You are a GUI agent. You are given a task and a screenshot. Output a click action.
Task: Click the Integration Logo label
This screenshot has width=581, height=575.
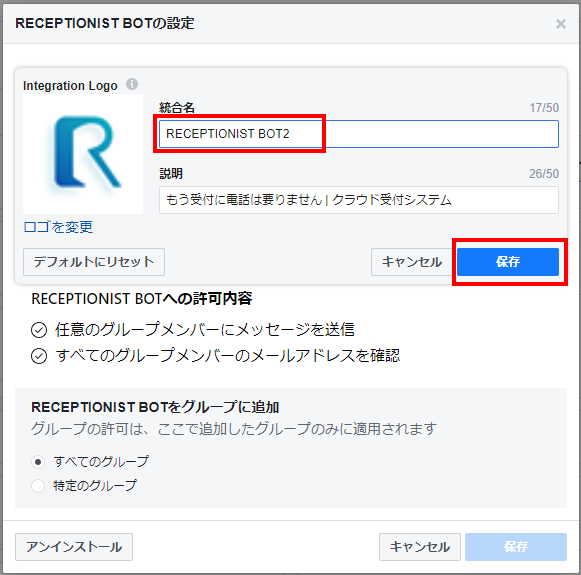(70, 86)
